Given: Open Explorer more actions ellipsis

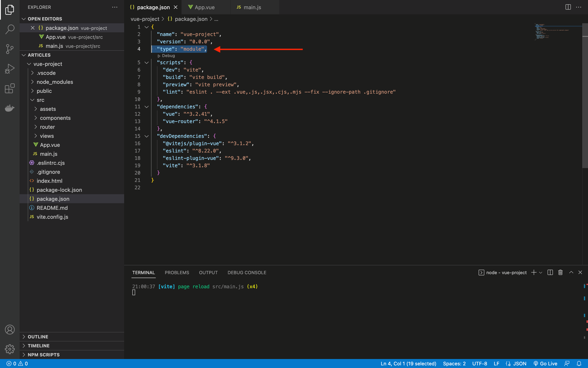Looking at the screenshot, I should 115,7.
